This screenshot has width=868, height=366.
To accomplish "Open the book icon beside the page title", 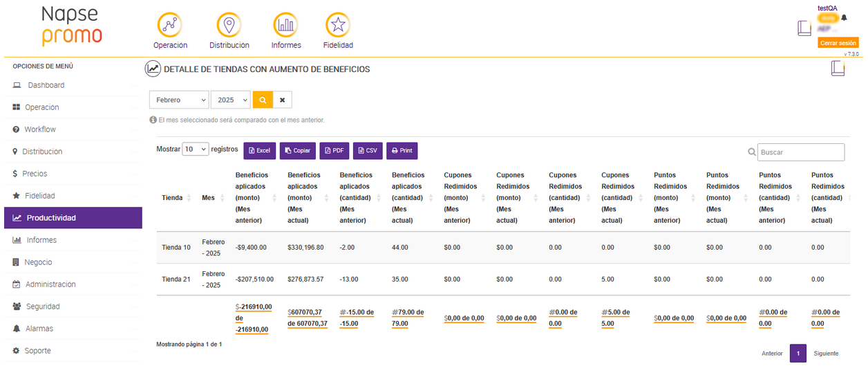I will 838,68.
